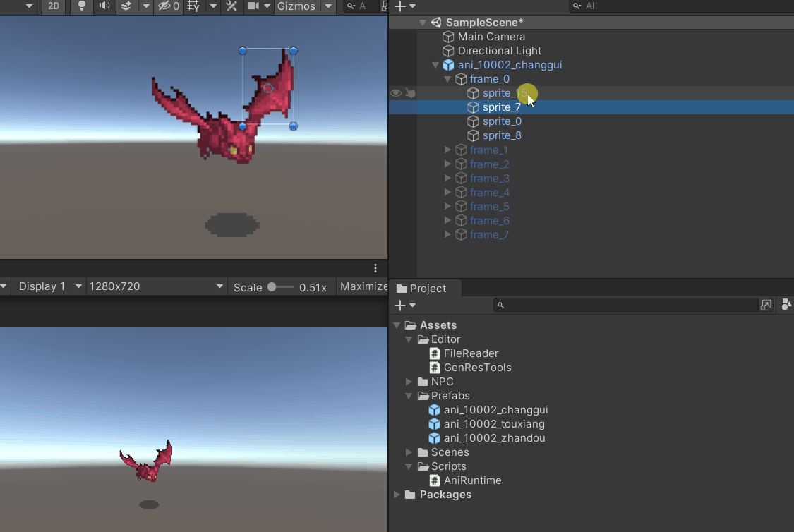794x532 pixels.
Task: Collapse the Editor folder
Action: (x=409, y=339)
